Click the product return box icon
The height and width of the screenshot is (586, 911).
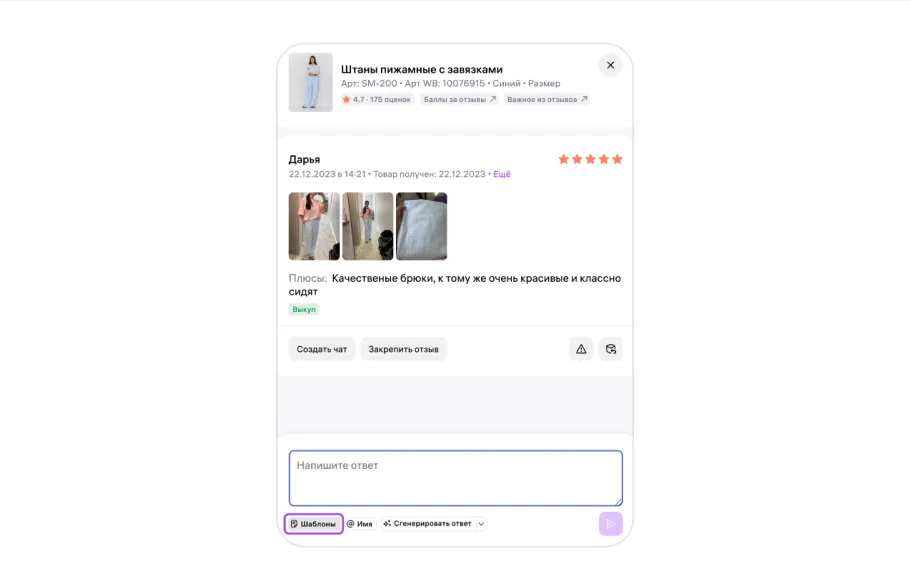click(610, 349)
